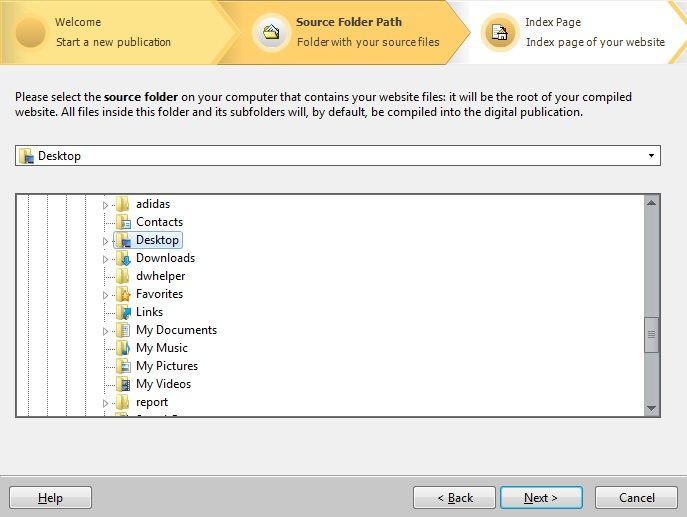Expand the Favorites folder node
This screenshot has width=687, height=517.
pos(105,295)
